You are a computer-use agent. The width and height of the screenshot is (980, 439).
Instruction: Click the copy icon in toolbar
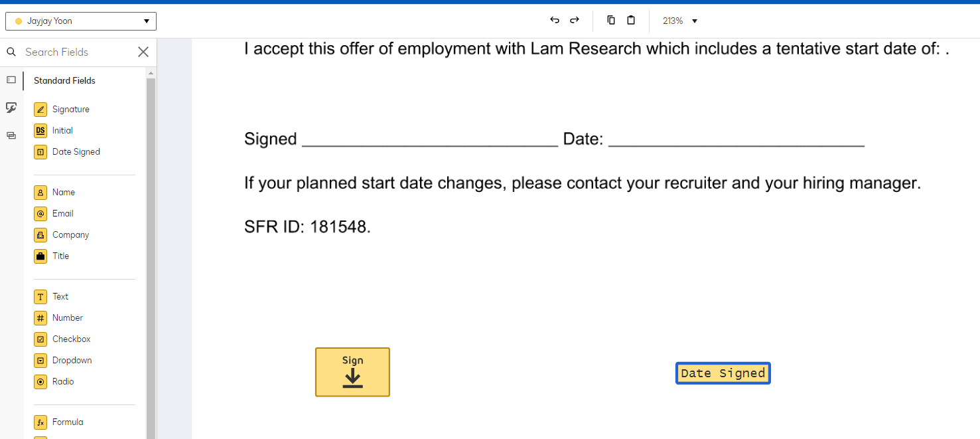click(x=611, y=21)
